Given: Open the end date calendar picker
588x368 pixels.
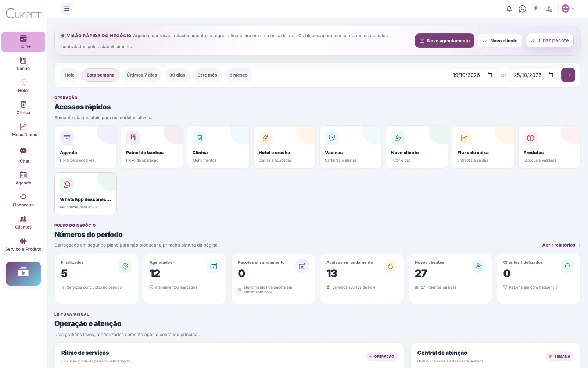Looking at the screenshot, I should [x=551, y=75].
